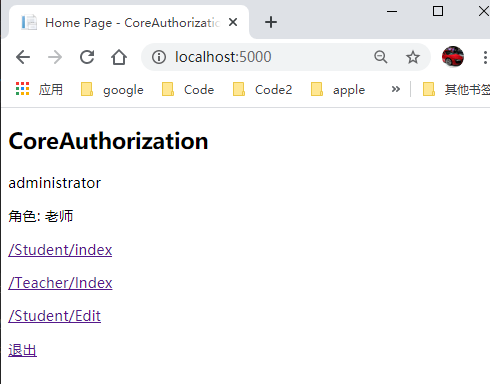The width and height of the screenshot is (490, 384).
Task: Open the user profile avatar
Action: 453,57
